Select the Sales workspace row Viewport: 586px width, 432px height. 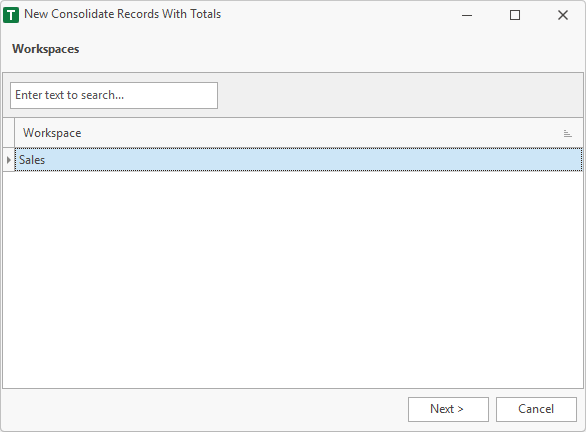click(x=299, y=160)
